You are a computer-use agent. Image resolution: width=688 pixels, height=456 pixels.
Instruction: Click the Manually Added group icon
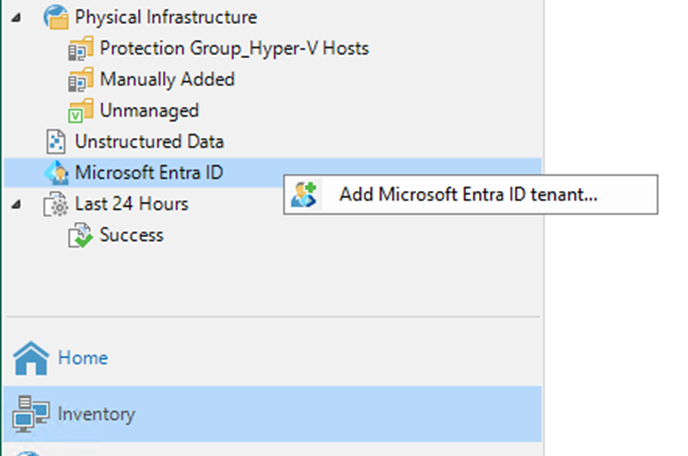[81, 79]
